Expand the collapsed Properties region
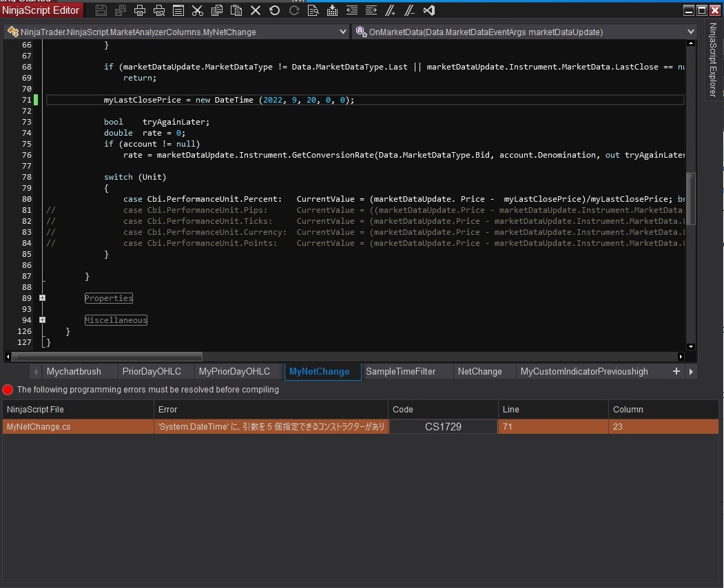This screenshot has height=588, width=724. tap(43, 298)
